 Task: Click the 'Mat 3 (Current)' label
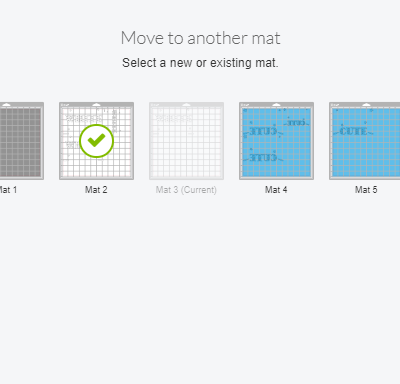[x=186, y=190]
